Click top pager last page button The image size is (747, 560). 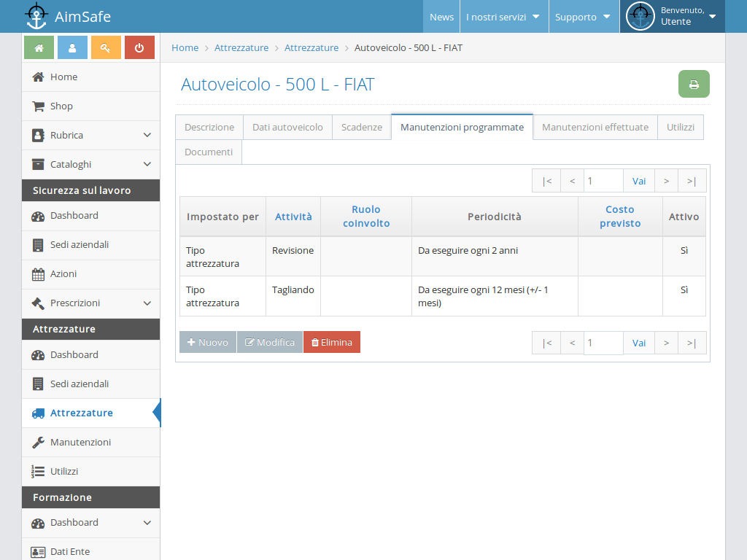692,181
